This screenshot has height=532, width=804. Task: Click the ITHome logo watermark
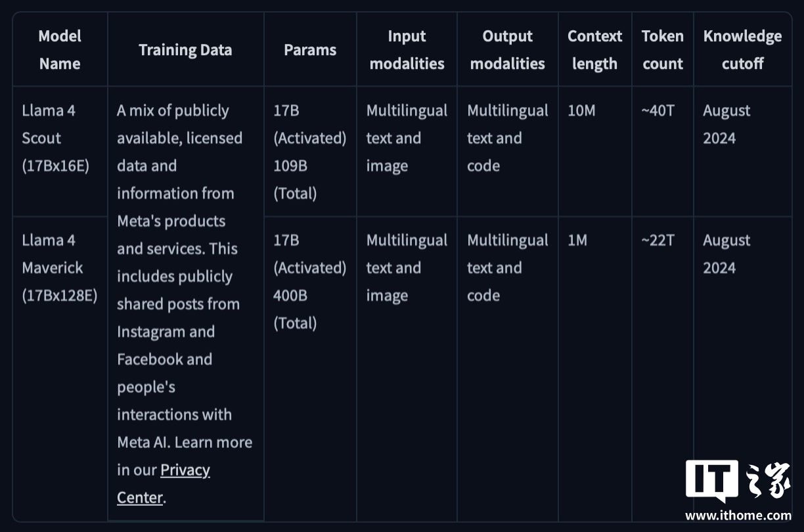(x=738, y=481)
